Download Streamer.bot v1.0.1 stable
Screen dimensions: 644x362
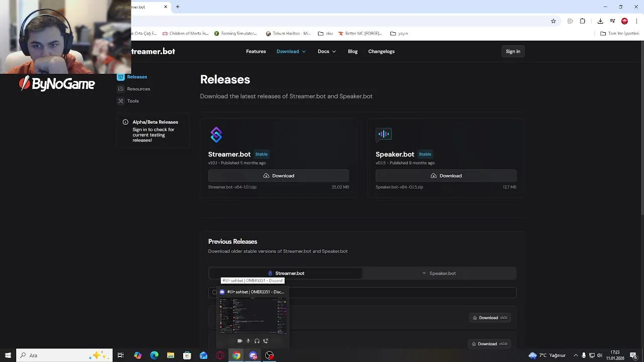click(x=279, y=176)
